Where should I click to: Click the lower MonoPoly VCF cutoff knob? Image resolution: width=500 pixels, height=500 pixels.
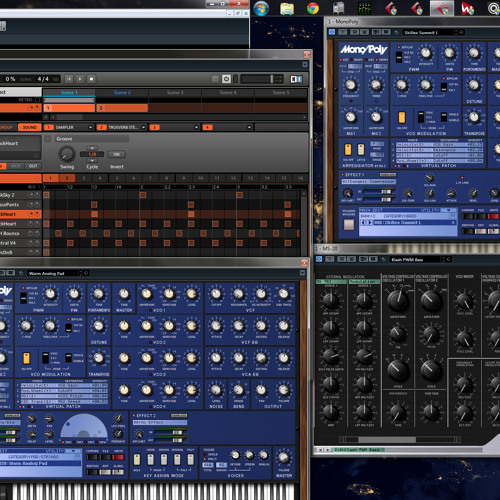click(216, 294)
